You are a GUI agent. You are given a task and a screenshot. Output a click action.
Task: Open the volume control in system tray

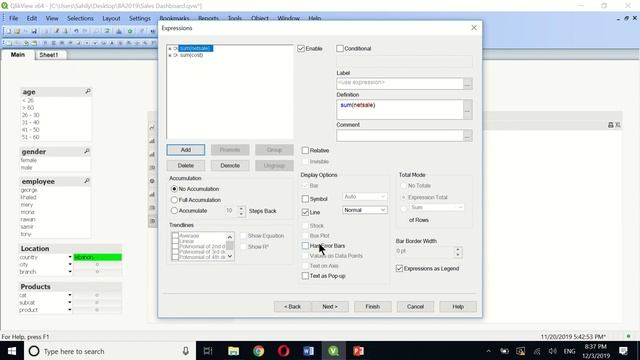553,351
